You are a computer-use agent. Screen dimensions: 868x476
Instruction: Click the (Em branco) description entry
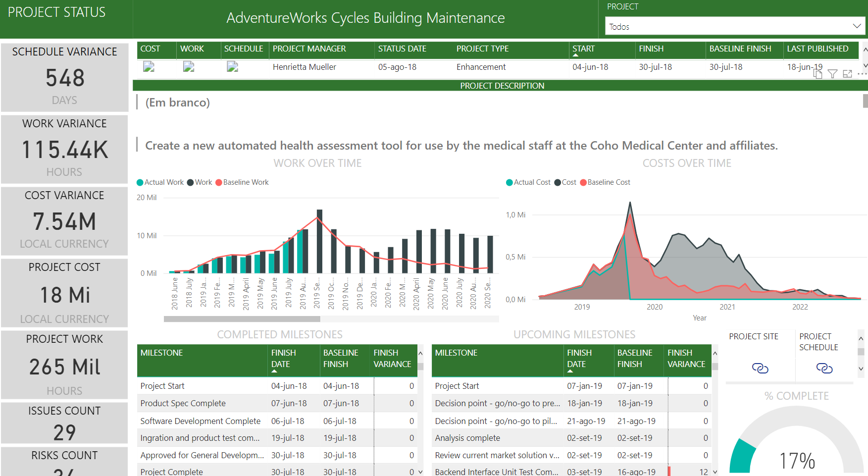(177, 103)
